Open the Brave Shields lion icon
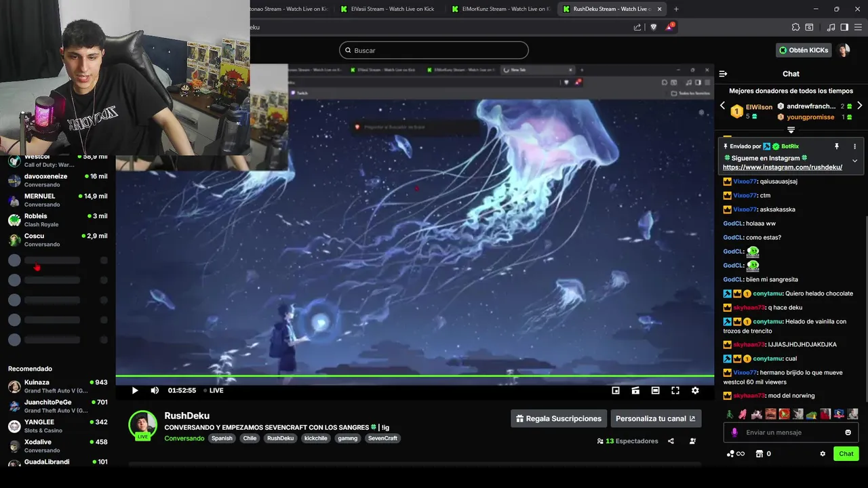The width and height of the screenshot is (868, 488). (x=654, y=27)
